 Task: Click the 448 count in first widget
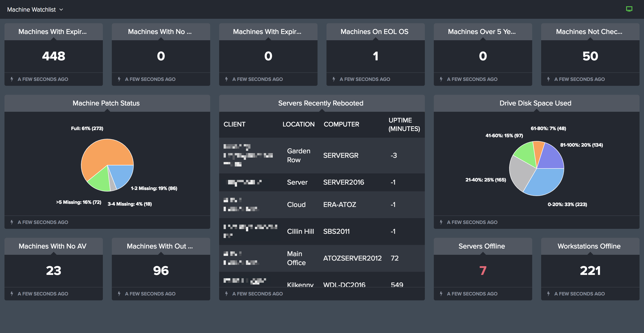(x=53, y=56)
